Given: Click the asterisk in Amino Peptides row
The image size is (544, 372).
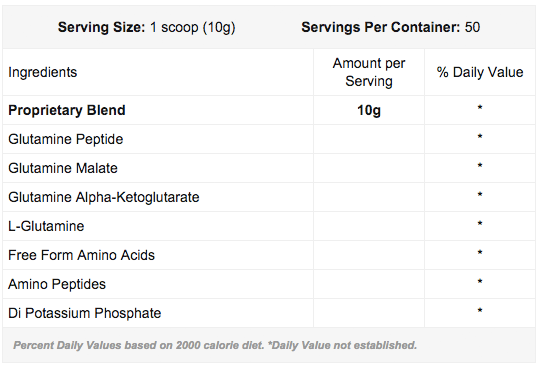Looking at the screenshot, I should coord(480,282).
